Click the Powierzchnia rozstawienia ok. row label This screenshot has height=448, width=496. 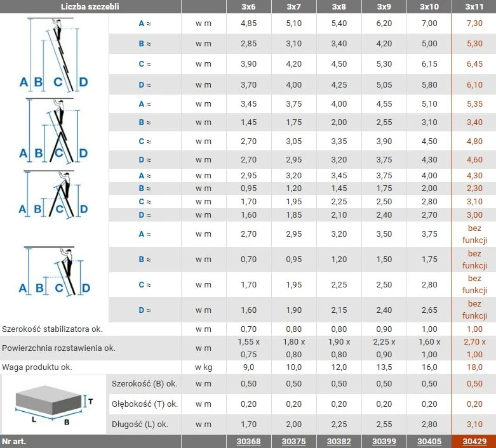coord(58,348)
